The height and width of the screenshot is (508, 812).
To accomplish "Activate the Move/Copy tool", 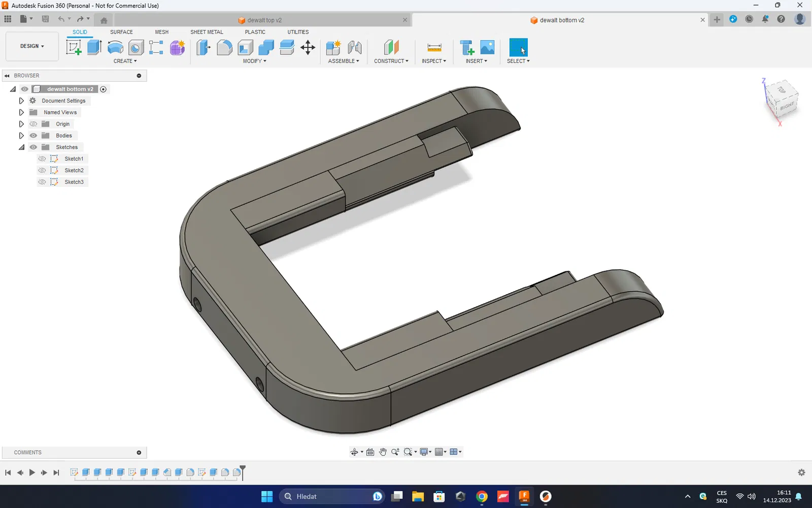I will point(308,48).
